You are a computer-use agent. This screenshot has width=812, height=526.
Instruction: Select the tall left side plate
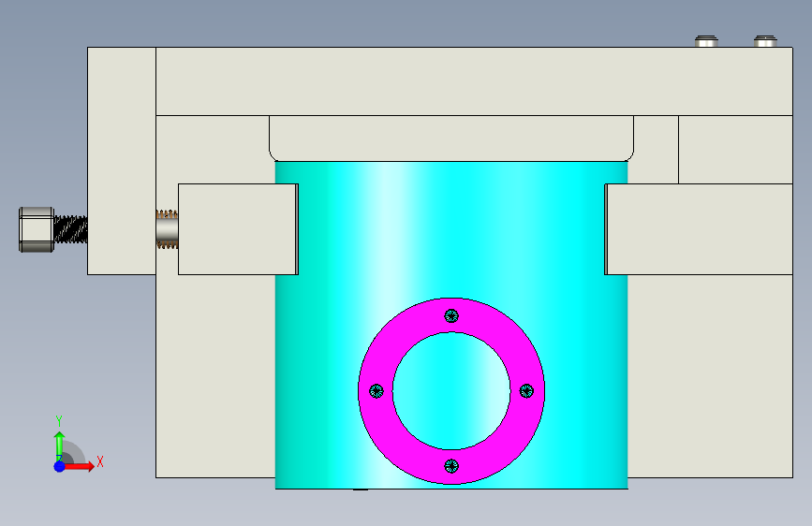pos(122,161)
